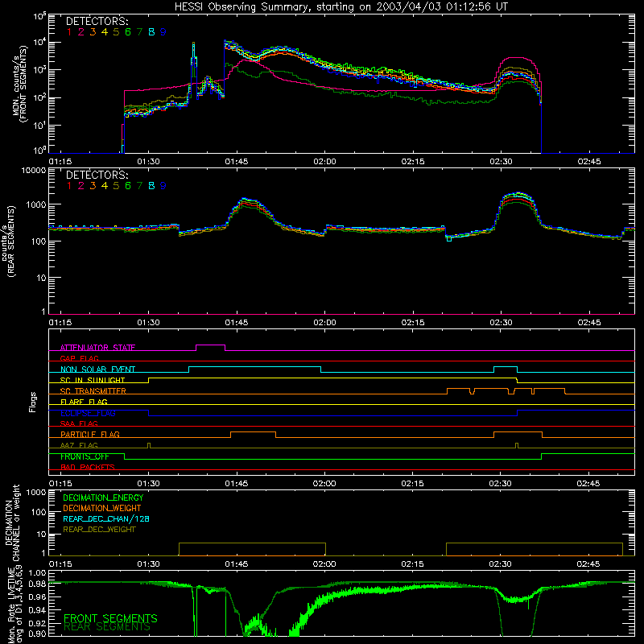Pick cyan detector 8 in front segments legend
Screen dimensions: 644x644
pyautogui.click(x=151, y=32)
